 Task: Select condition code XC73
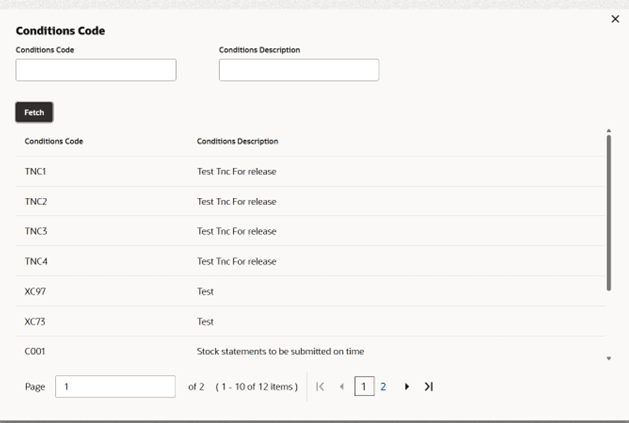[x=35, y=321]
